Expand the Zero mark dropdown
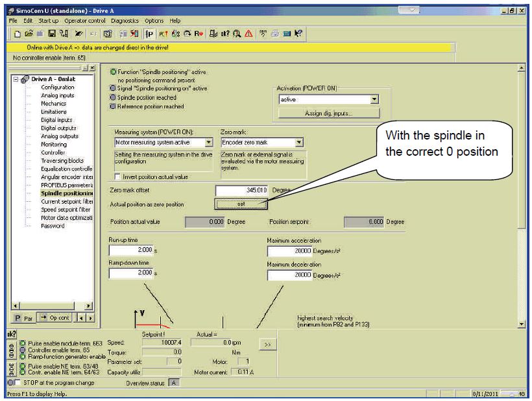Image resolution: width=532 pixels, height=401 pixels. click(x=298, y=141)
